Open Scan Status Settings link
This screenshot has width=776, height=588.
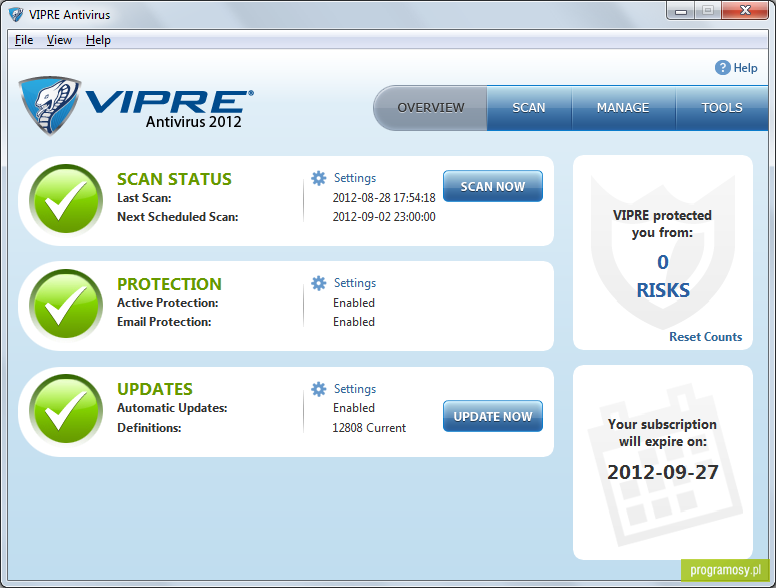tap(355, 178)
